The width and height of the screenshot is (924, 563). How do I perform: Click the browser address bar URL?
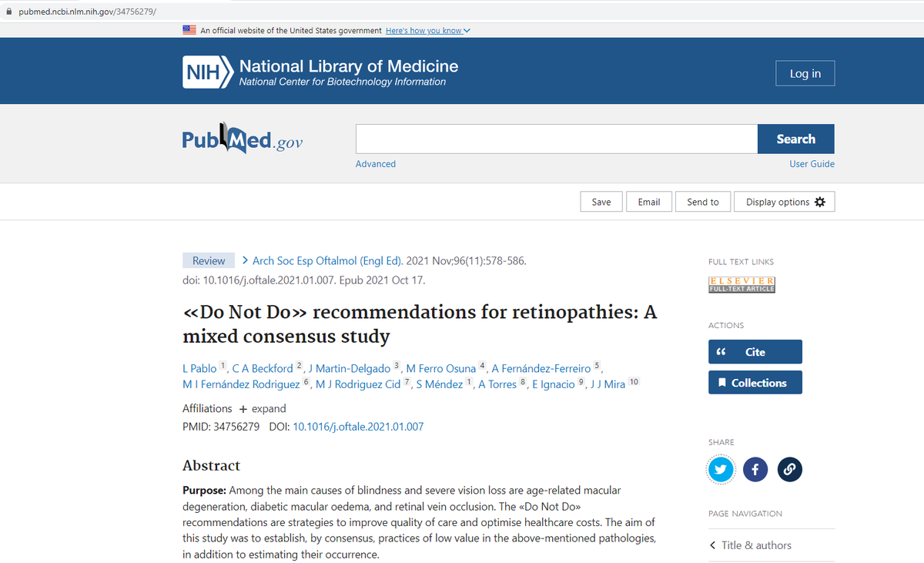coord(87,12)
